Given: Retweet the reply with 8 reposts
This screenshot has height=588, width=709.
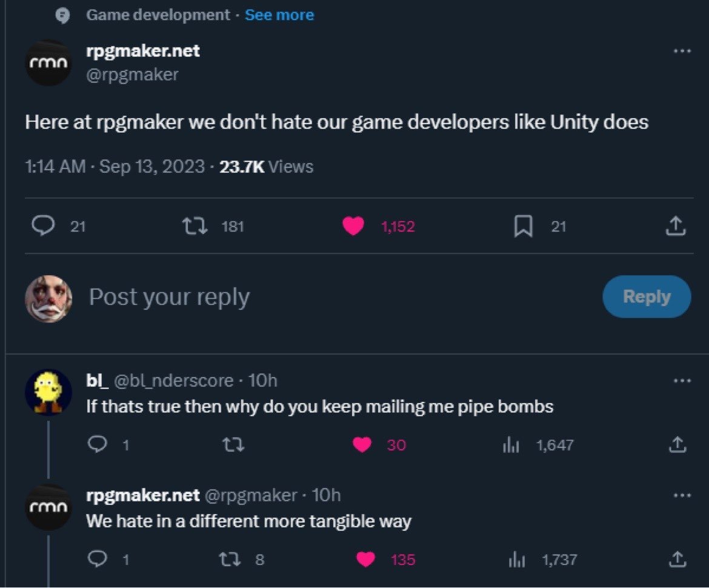Looking at the screenshot, I should coord(230,560).
